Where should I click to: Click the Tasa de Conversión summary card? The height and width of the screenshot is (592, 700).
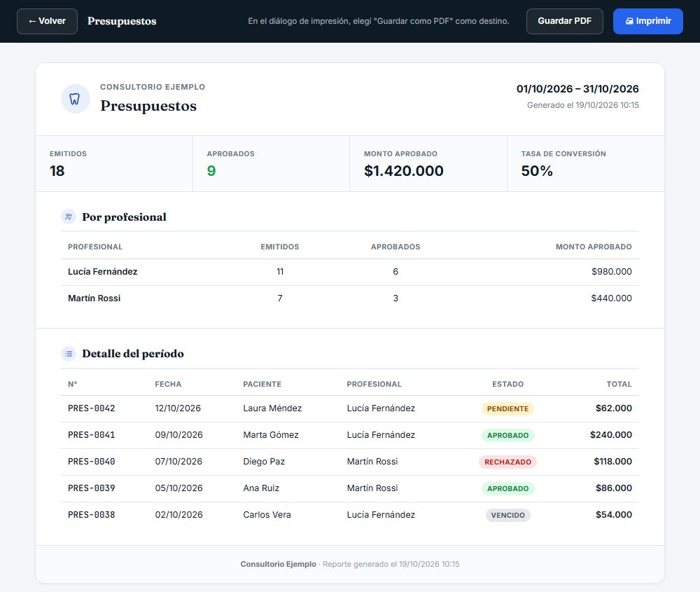[585, 163]
